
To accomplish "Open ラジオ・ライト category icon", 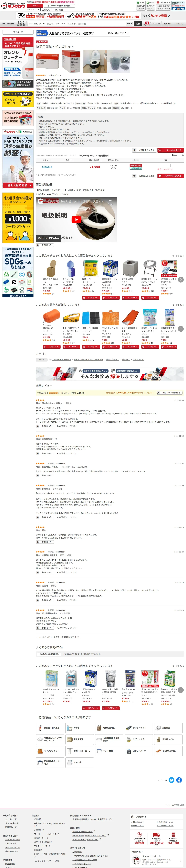I will pos(139,728).
